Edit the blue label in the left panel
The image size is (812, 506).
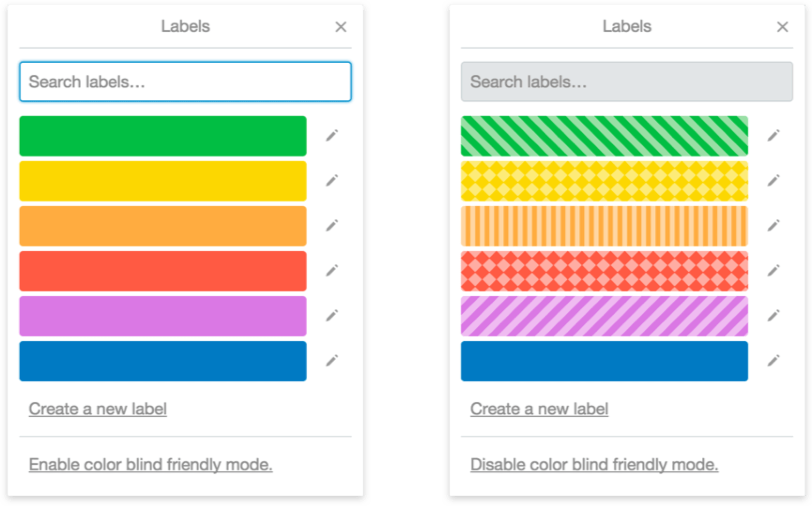click(332, 360)
